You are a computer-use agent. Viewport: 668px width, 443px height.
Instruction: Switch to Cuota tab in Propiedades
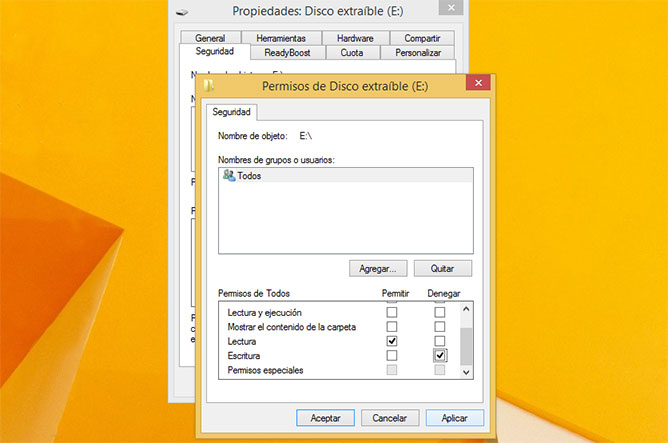[352, 52]
